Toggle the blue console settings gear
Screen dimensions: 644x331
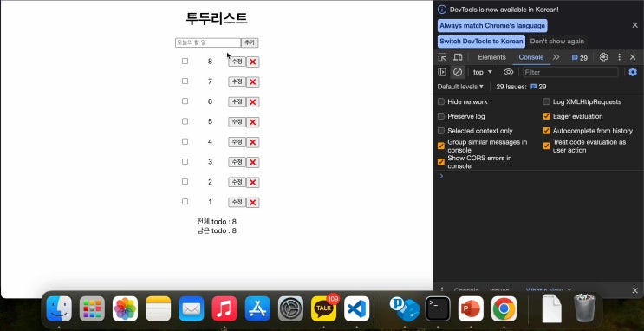pyautogui.click(x=633, y=72)
